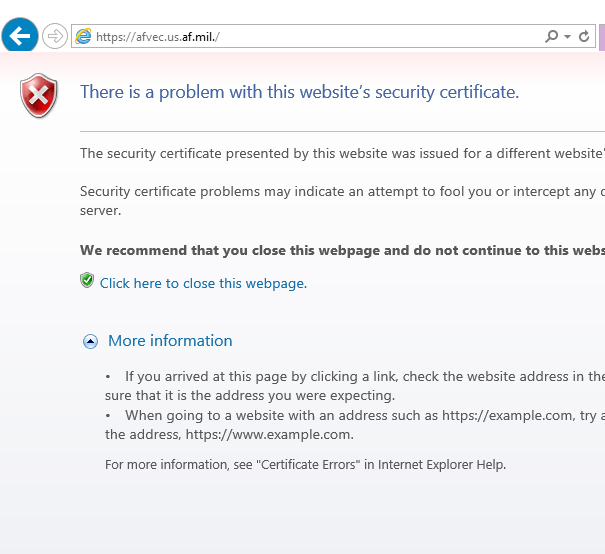Click the red shield error icon
605x554 pixels.
coord(39,96)
